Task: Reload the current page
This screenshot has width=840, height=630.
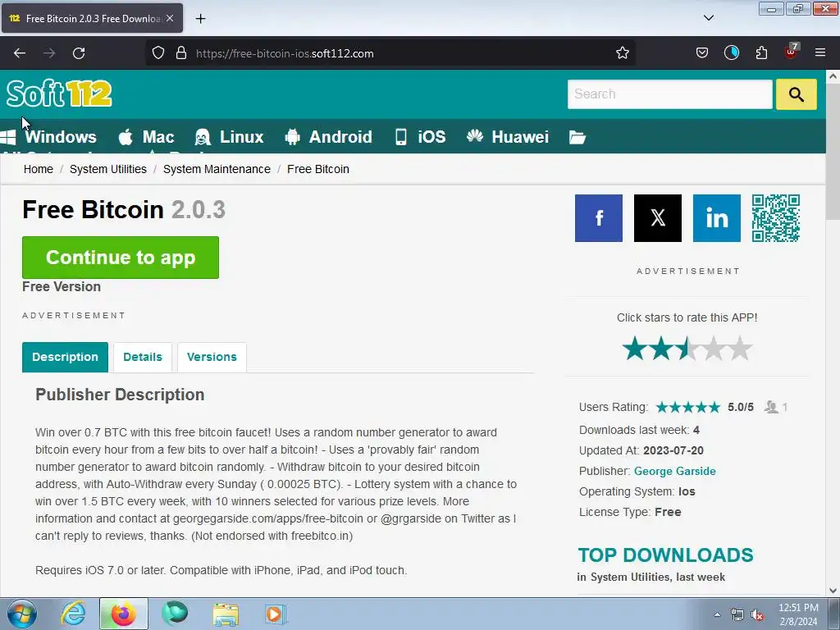Action: 79,53
